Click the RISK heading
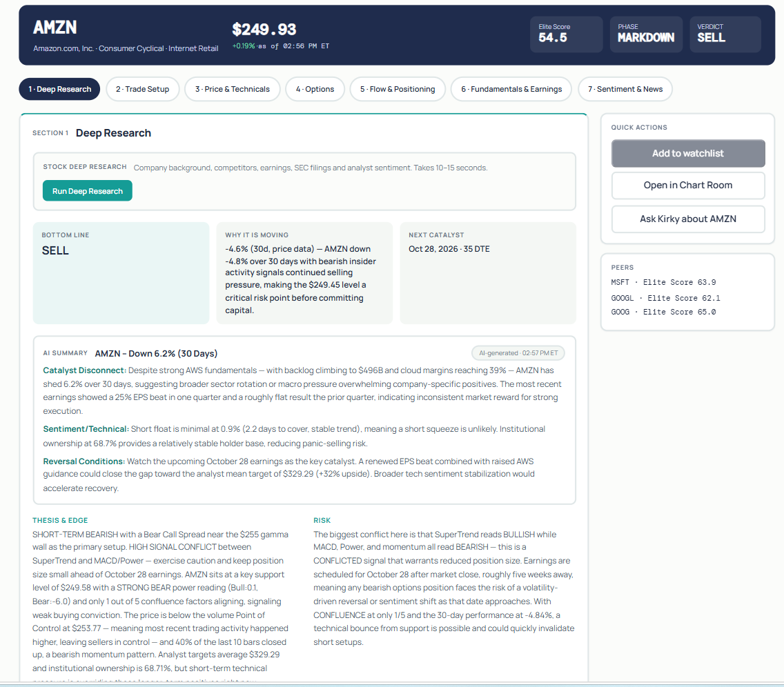 coord(322,520)
